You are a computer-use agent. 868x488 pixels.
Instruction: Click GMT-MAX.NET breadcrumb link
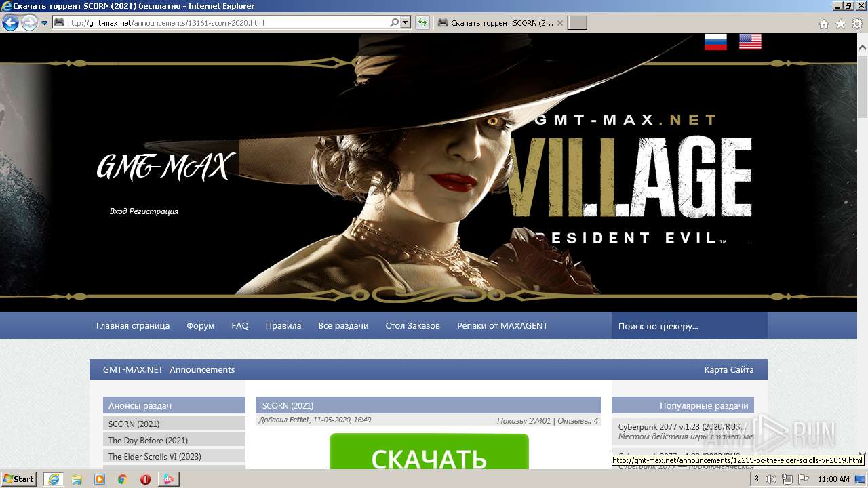coord(133,369)
